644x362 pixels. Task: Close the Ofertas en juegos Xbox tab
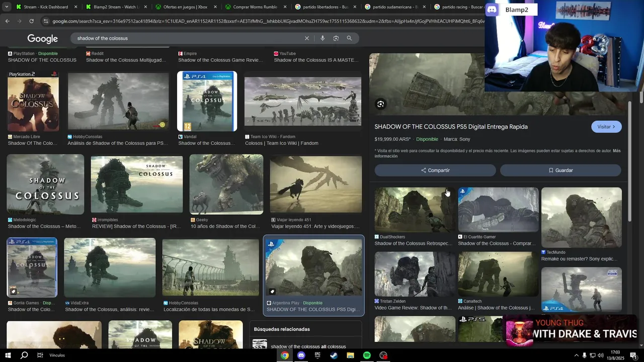215,7
